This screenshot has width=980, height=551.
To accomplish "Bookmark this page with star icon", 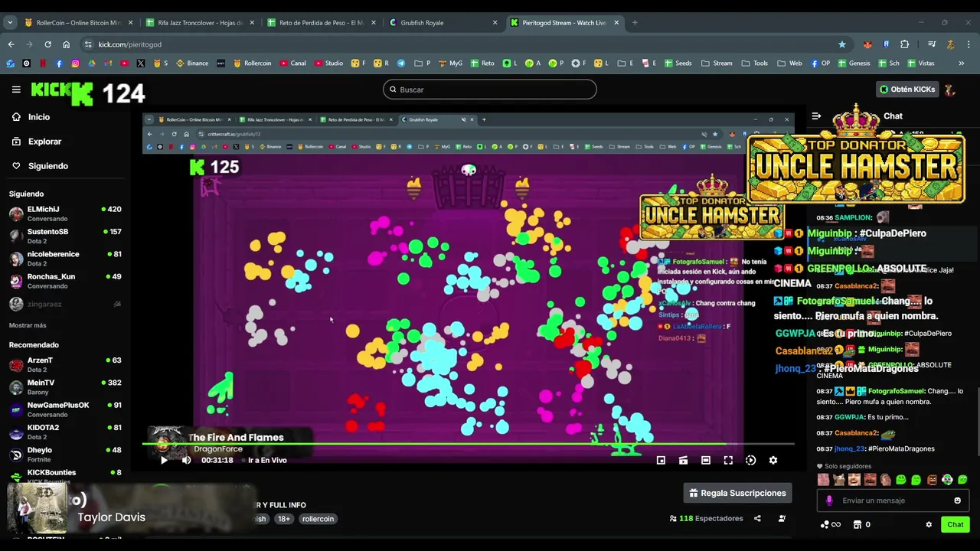I will pos(842,44).
